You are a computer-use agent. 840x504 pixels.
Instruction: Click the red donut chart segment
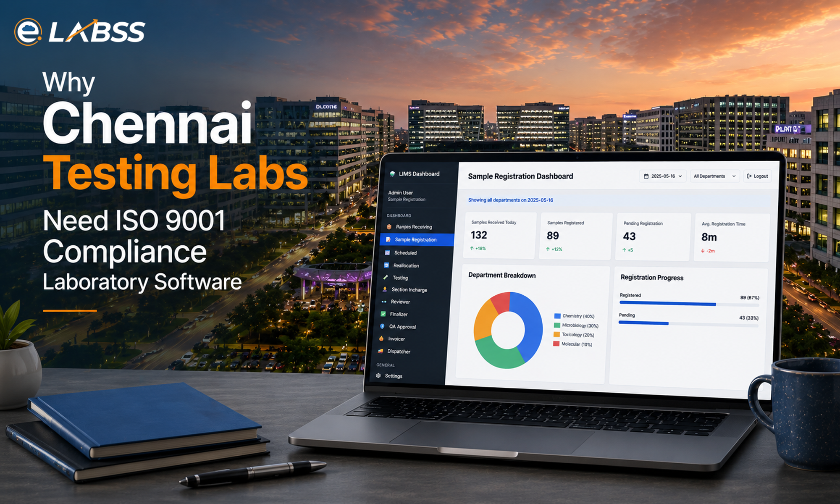(501, 302)
